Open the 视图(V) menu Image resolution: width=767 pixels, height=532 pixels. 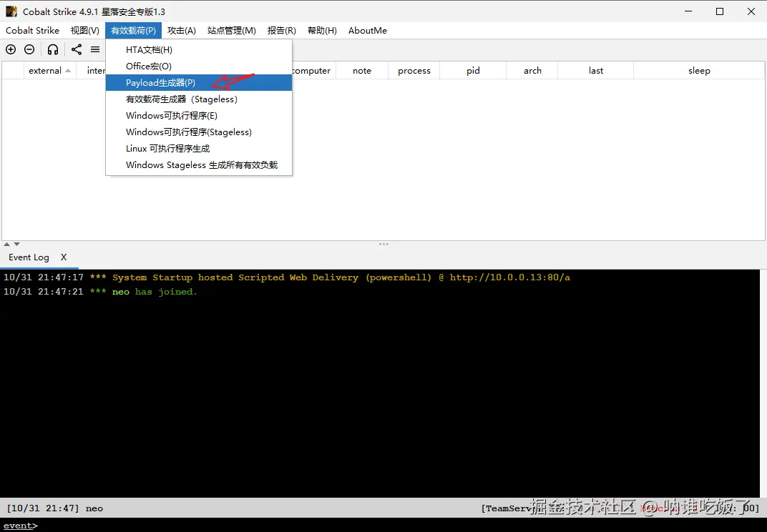[84, 30]
